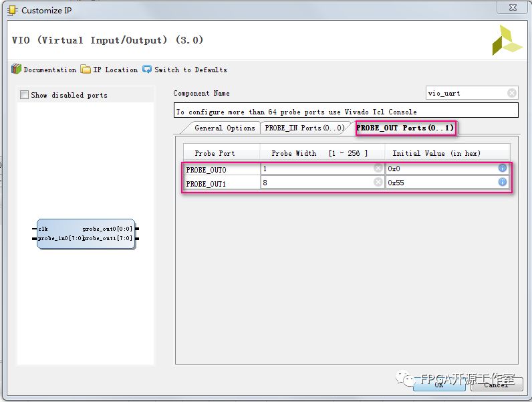Open the PROBE_IN Ports tab
532x402 pixels.
coord(304,128)
